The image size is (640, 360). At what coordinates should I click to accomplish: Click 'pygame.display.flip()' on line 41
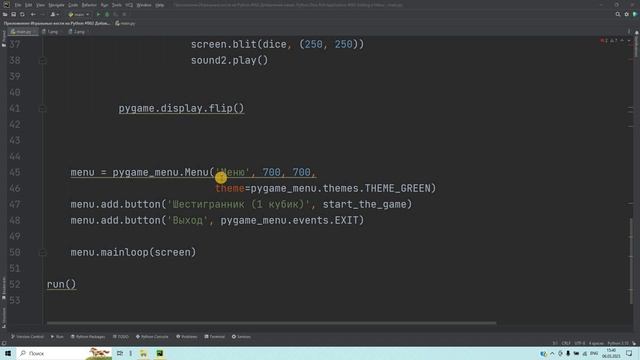181,109
